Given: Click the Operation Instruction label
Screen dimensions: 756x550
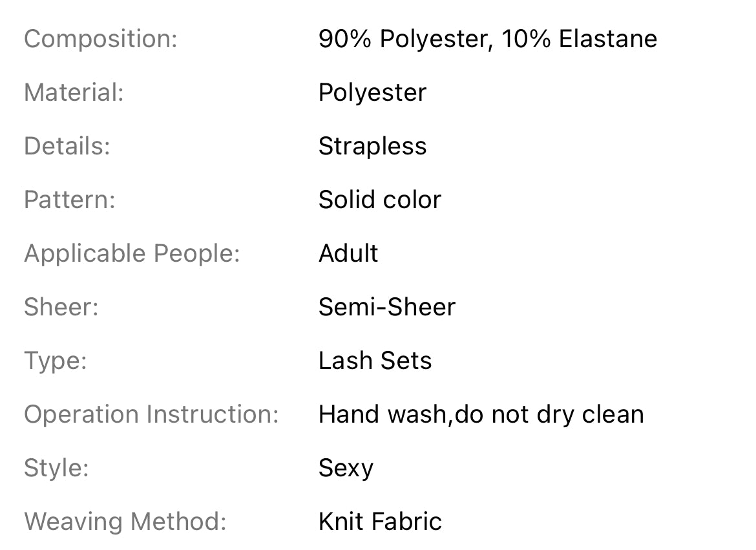Looking at the screenshot, I should 151,415.
